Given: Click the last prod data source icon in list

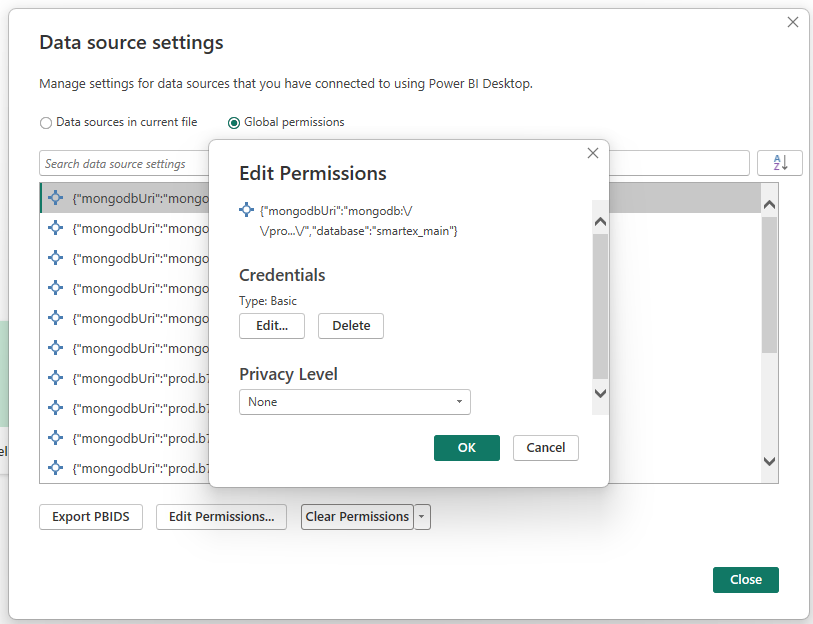Looking at the screenshot, I should pos(56,468).
